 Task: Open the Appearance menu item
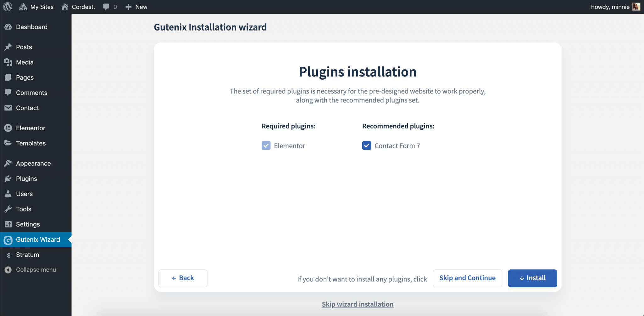36,163
